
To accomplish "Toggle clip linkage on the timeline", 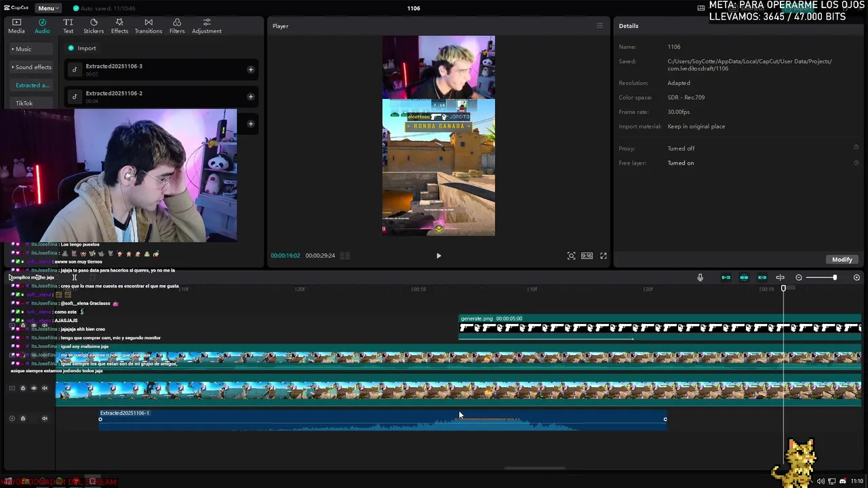I will [762, 277].
